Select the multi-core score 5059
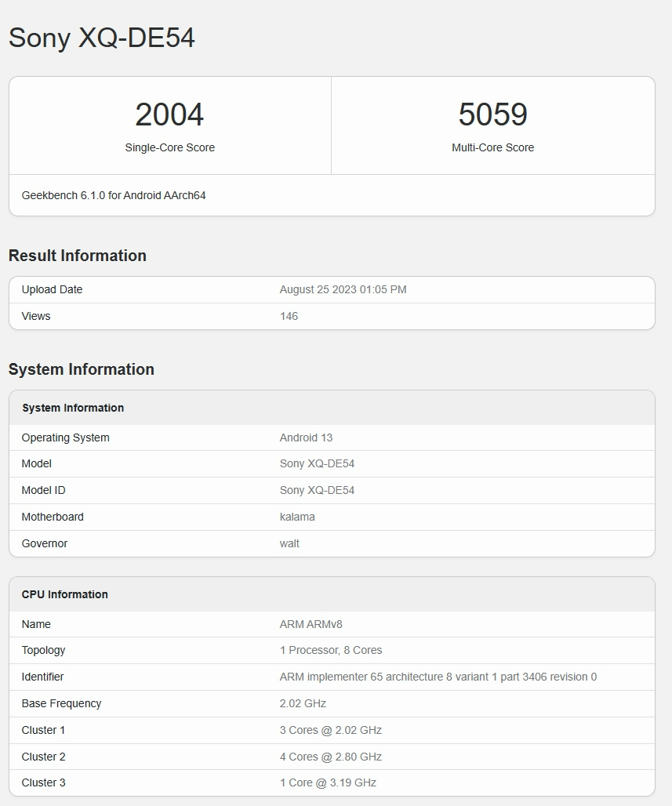The width and height of the screenshot is (672, 806). pyautogui.click(x=492, y=114)
